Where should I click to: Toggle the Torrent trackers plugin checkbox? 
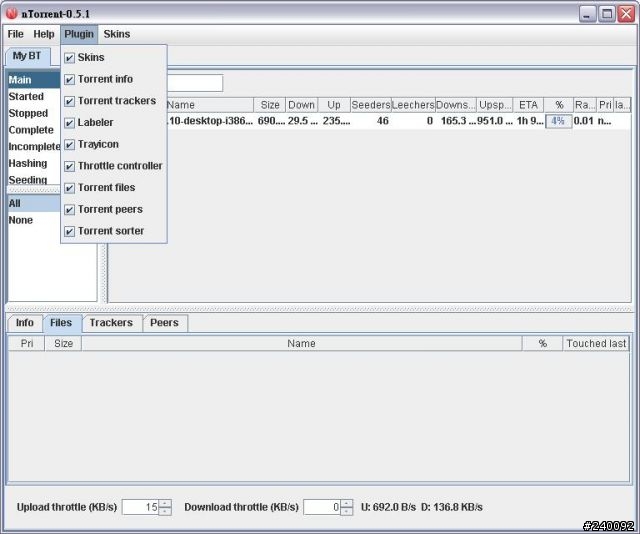(x=69, y=101)
